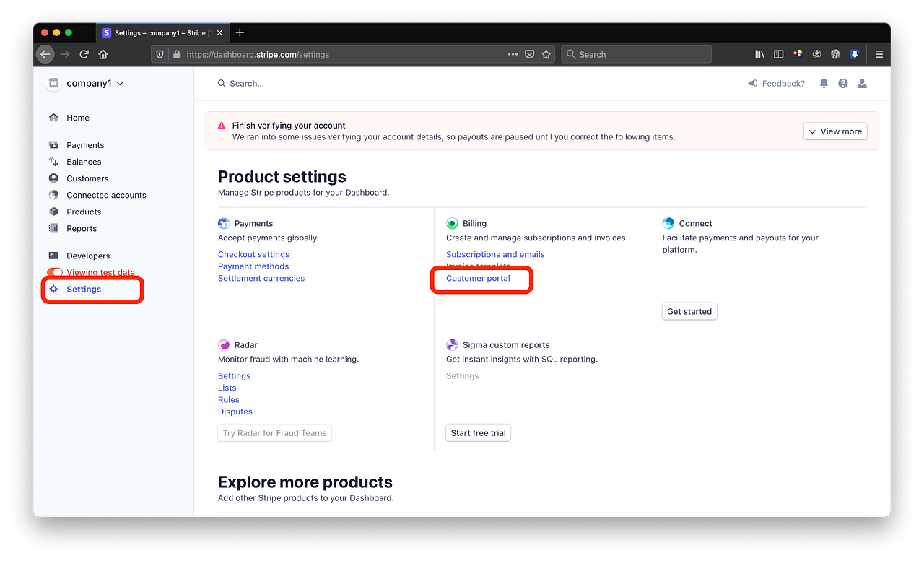
Task: Open the account profile icon
Action: (861, 83)
